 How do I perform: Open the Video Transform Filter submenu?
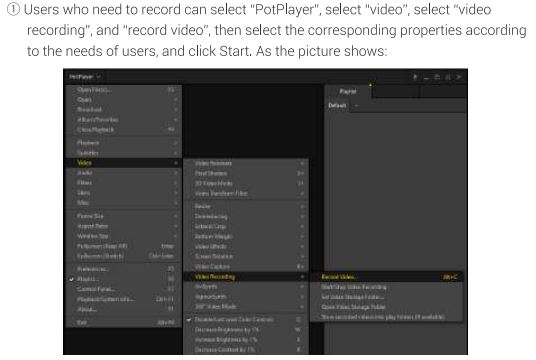246,193
